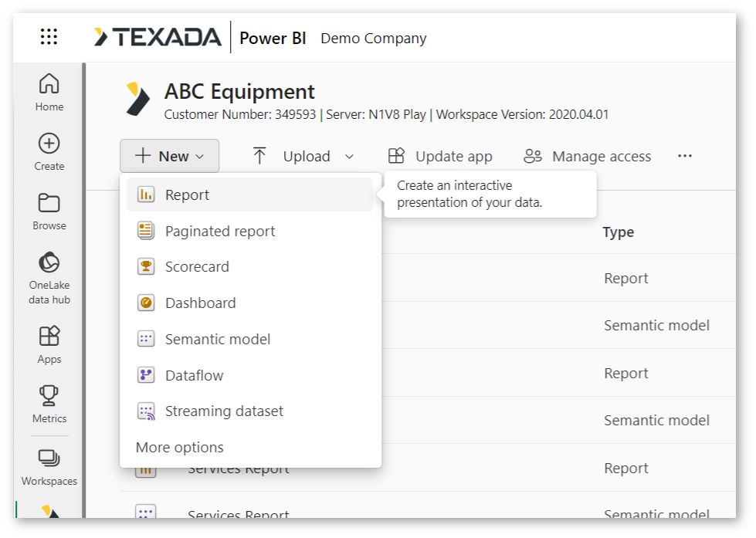Open the Create sidebar item
Image resolution: width=756 pixels, height=538 pixels.
(x=49, y=152)
